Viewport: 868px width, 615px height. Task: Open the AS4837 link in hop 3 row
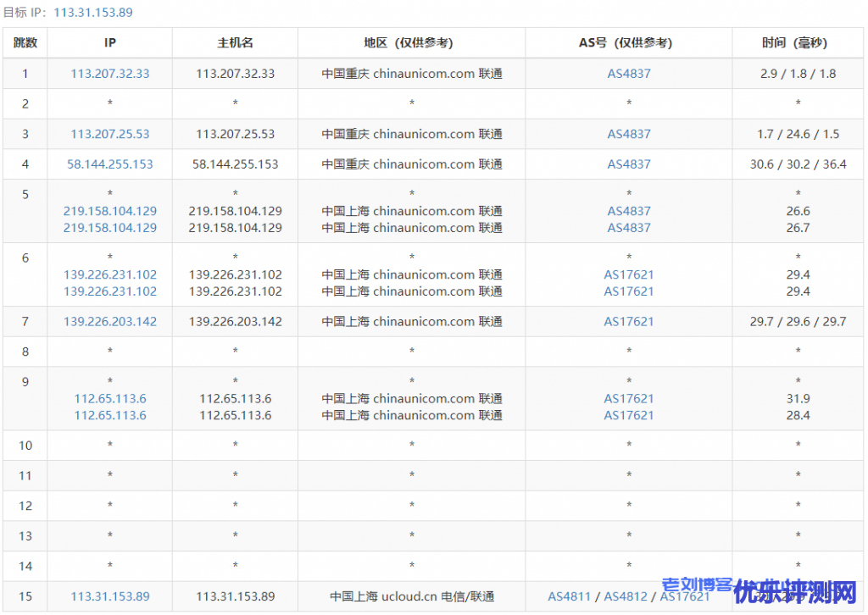pos(629,134)
